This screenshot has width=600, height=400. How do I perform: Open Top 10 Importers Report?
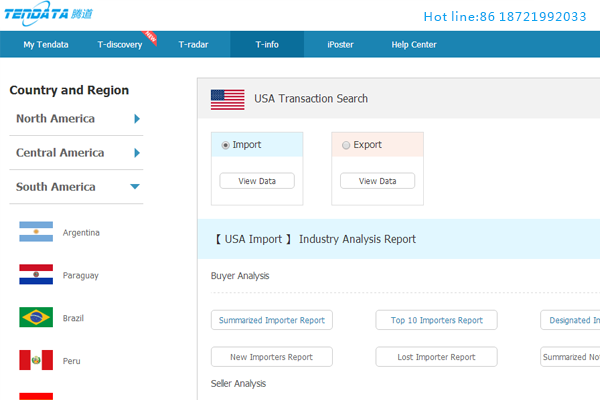coord(437,320)
